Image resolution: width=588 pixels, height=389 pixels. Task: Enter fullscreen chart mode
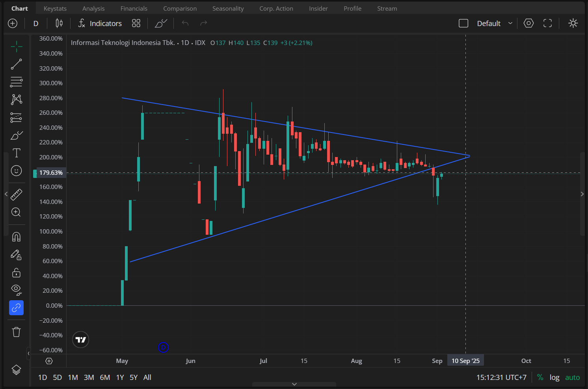pos(547,23)
